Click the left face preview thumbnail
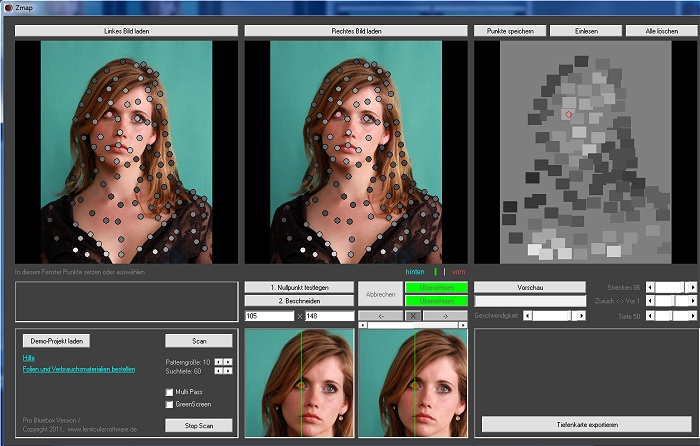700x446 pixels. [x=299, y=383]
